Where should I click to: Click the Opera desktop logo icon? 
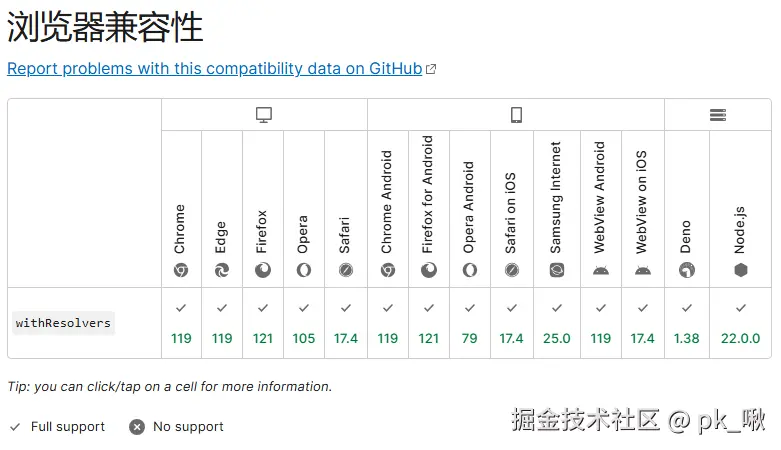304,270
